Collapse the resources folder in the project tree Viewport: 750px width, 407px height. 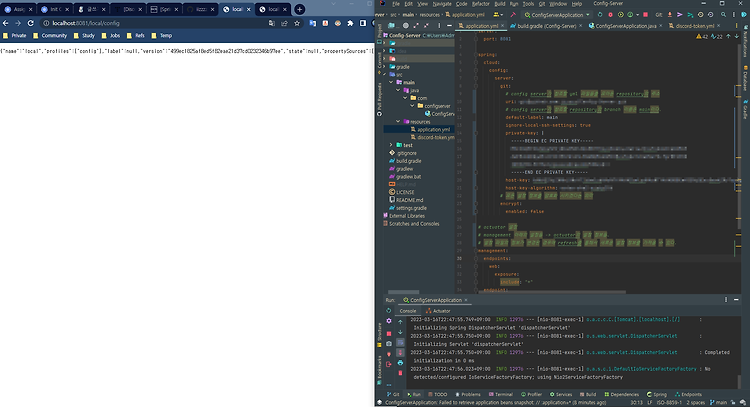click(398, 121)
